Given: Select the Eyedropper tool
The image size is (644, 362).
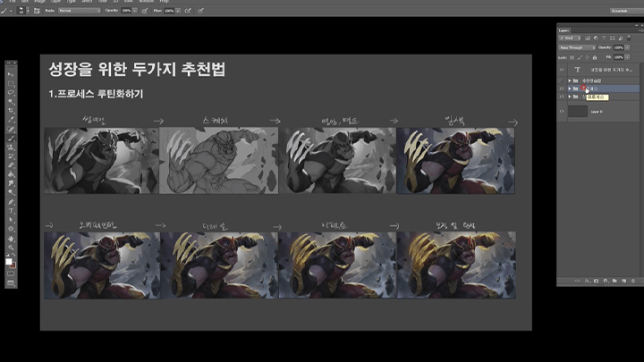Looking at the screenshot, I should click(11, 120).
